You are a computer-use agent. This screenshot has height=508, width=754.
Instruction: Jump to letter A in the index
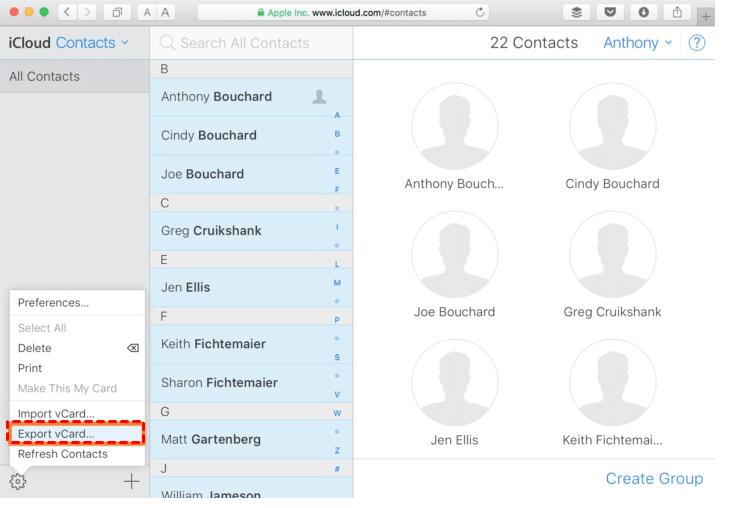(337, 115)
